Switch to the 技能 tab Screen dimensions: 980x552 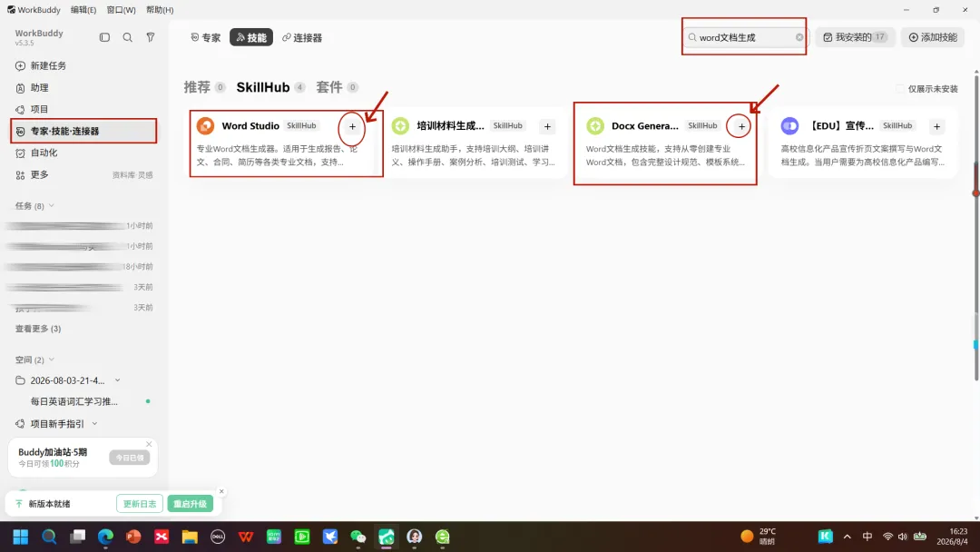(251, 37)
